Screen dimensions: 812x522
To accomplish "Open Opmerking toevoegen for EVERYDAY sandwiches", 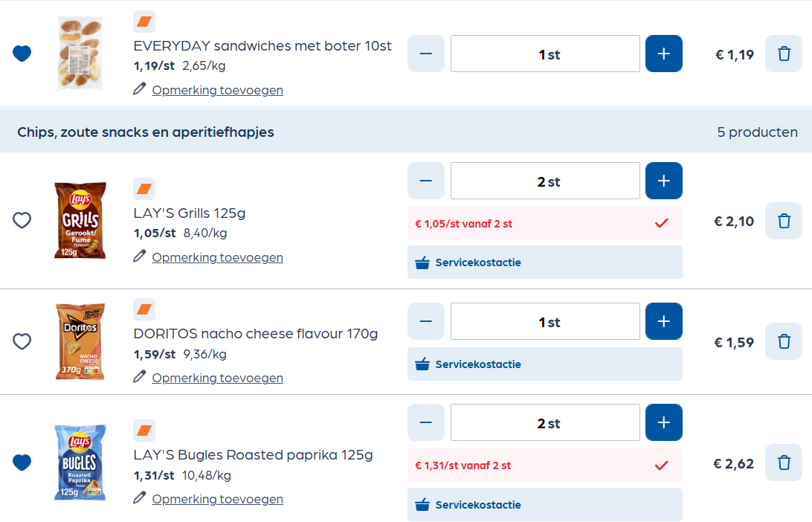I will 217,89.
